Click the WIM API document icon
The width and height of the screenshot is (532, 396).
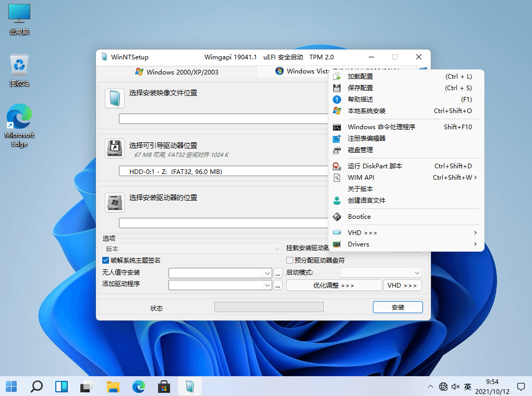pos(337,178)
